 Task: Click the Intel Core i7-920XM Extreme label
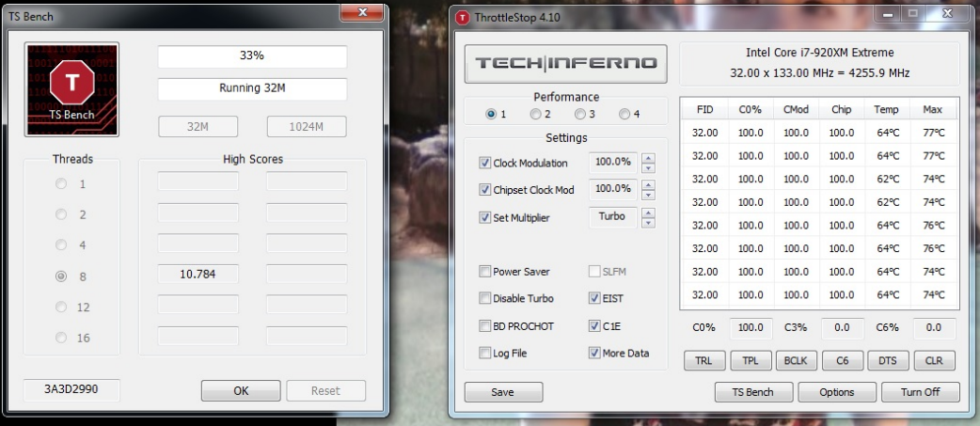coord(820,53)
